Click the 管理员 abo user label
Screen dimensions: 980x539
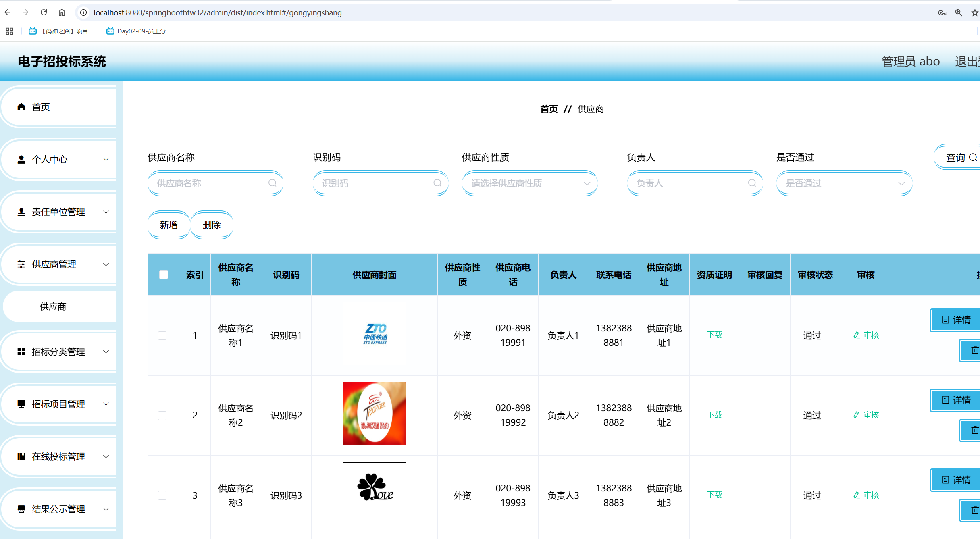pos(911,61)
